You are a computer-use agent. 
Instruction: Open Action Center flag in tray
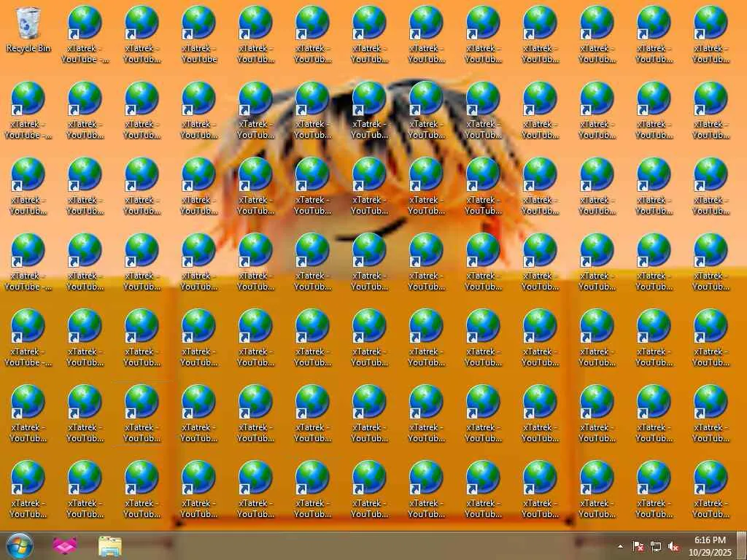[638, 546]
